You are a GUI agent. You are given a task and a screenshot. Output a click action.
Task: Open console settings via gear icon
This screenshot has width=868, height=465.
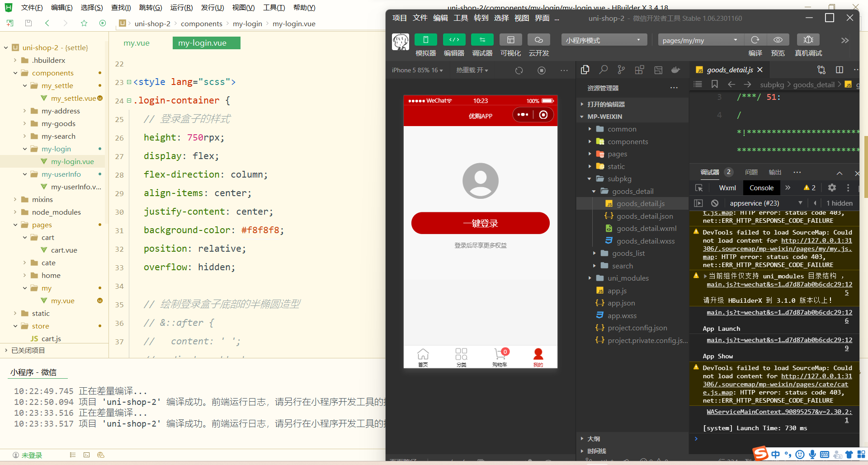click(831, 188)
